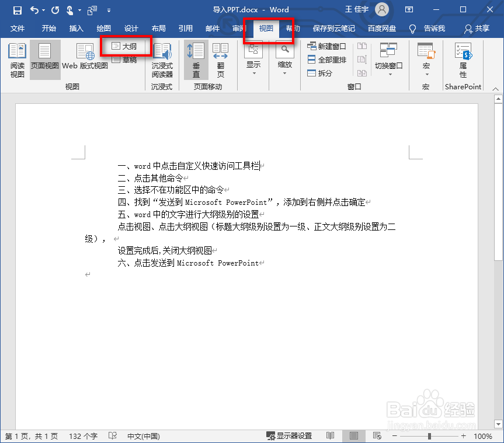Screen dimensions: 504x443
Task: Open the Ribbon Display Options icon
Action: click(409, 10)
